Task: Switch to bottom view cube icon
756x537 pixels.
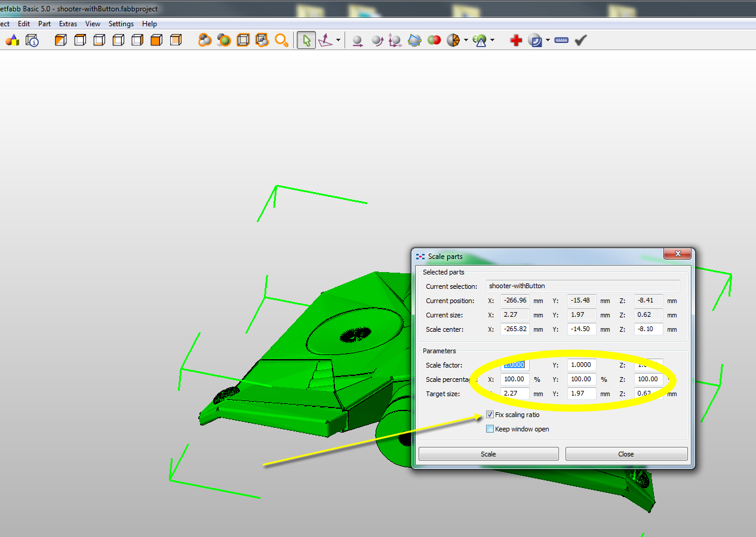Action: tap(99, 40)
